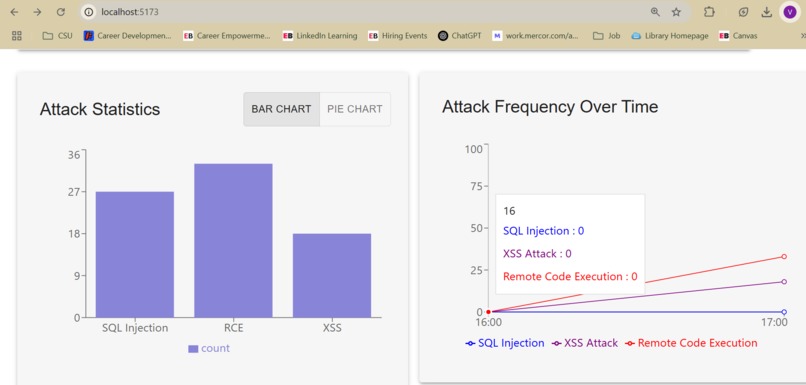
Task: Toggle XSS Attack line legend
Action: (x=585, y=343)
